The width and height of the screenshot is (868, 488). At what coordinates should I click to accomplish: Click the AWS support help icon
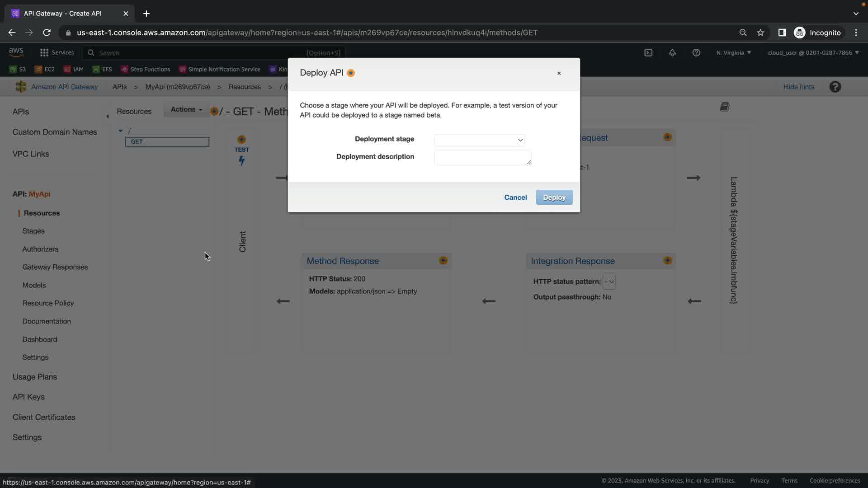696,53
